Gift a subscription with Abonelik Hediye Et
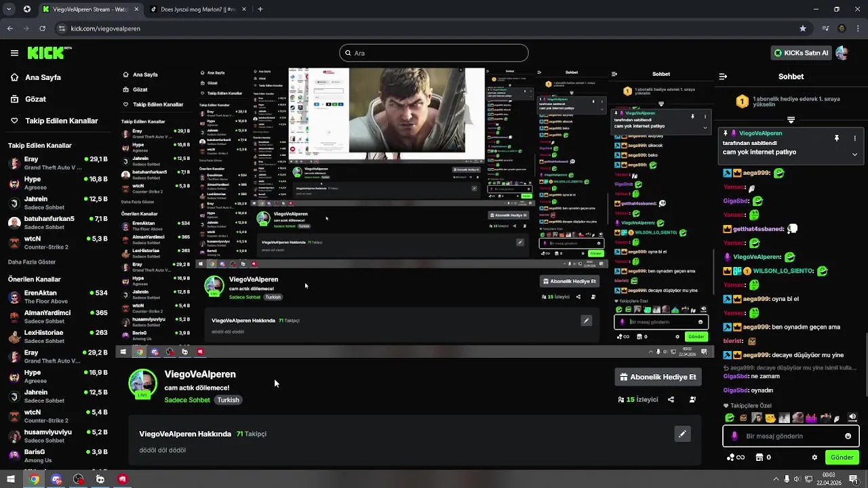Image resolution: width=868 pixels, height=488 pixels. (658, 377)
